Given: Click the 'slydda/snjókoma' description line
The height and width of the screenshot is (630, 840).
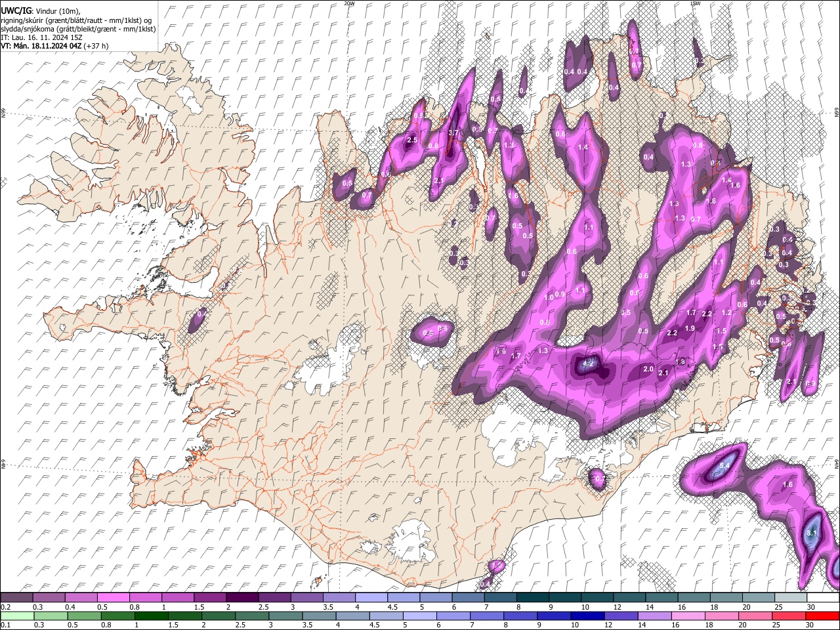Looking at the screenshot, I should tap(78, 29).
